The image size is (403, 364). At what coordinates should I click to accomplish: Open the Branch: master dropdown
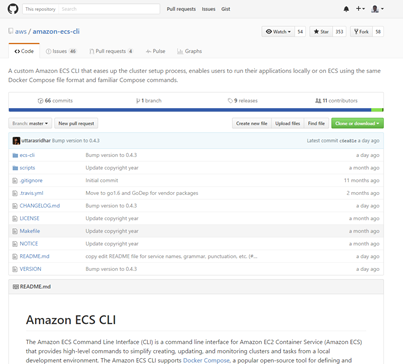[x=30, y=123]
